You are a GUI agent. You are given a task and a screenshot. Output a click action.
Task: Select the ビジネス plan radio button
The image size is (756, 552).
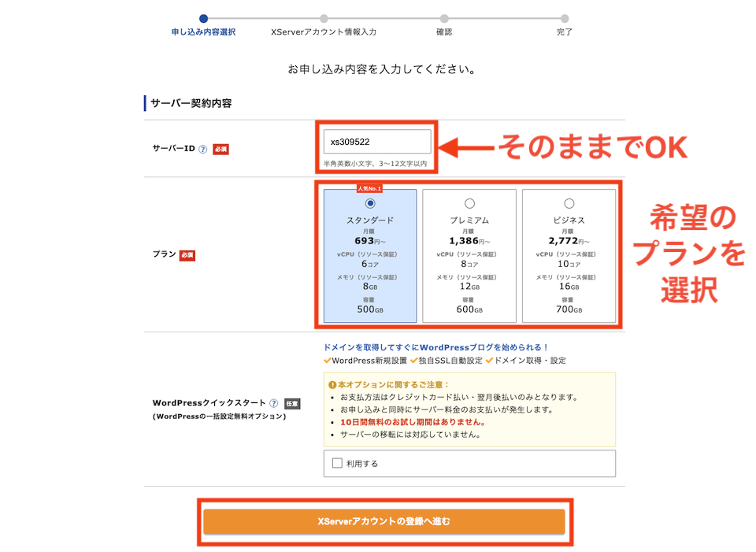click(x=569, y=203)
